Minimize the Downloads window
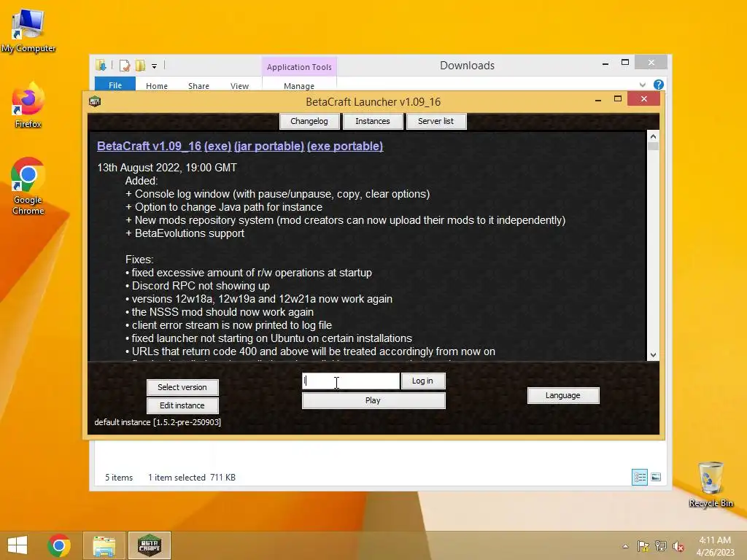 [605, 63]
